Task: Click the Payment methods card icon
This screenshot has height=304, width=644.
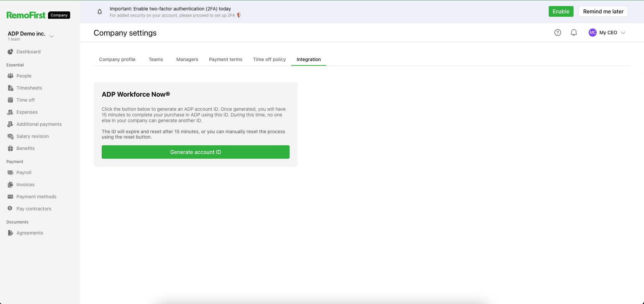Action: [10, 197]
